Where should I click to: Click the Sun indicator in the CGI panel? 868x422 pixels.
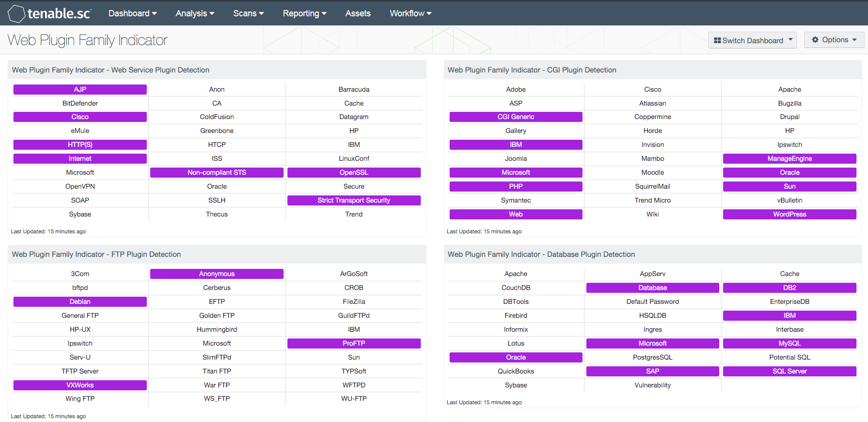point(790,186)
